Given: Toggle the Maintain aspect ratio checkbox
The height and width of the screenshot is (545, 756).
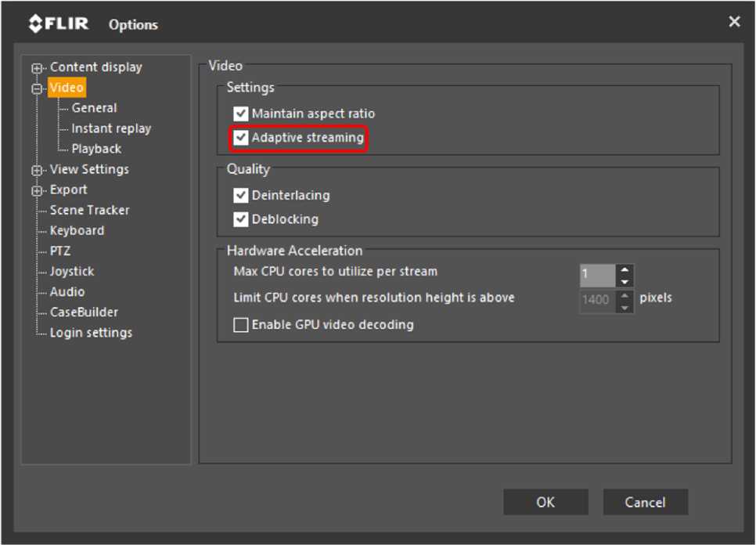Looking at the screenshot, I should pos(241,114).
